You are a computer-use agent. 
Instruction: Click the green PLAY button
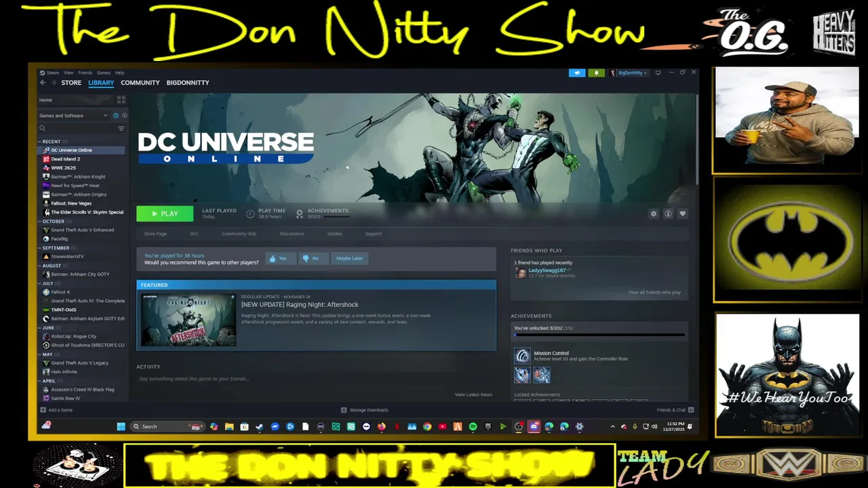[165, 213]
